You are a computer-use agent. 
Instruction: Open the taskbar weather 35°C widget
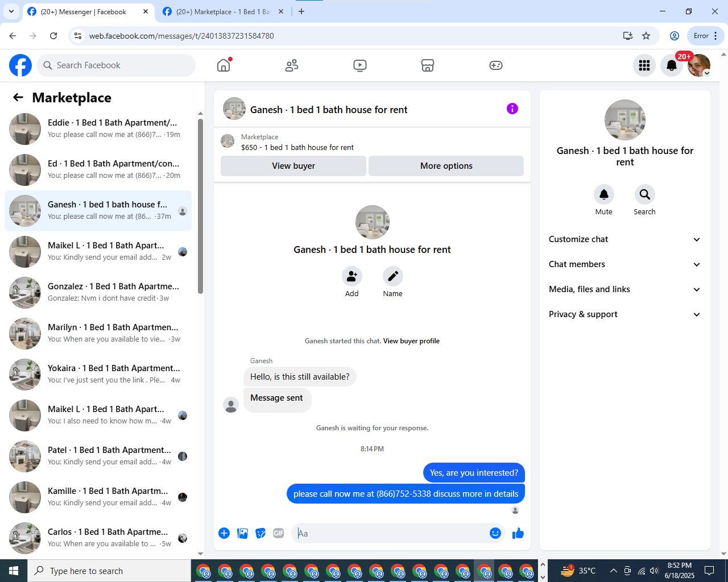coord(578,571)
